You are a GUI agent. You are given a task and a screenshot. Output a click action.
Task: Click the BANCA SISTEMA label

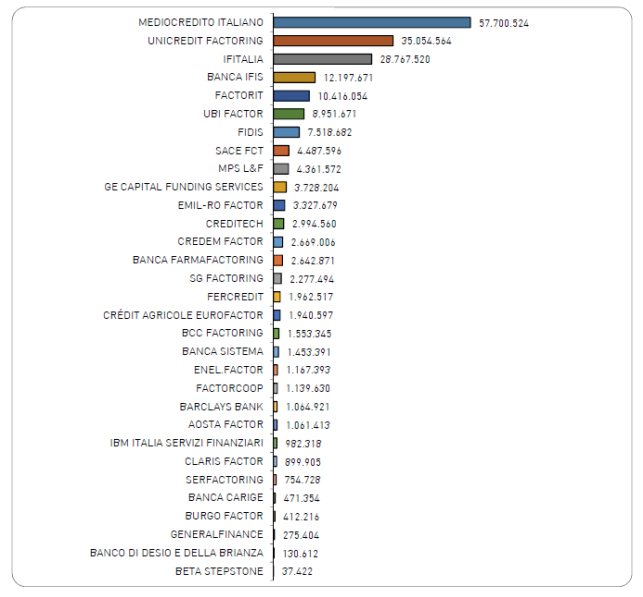click(223, 351)
